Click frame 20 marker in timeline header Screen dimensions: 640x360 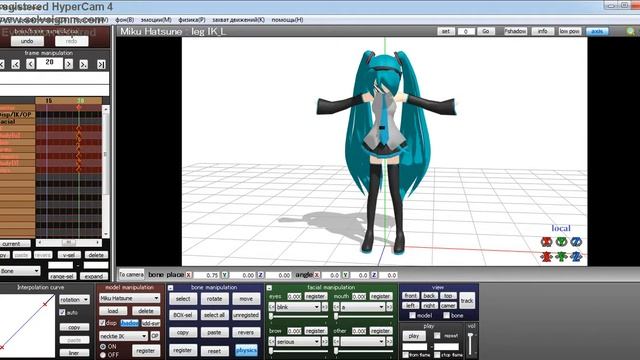click(81, 101)
